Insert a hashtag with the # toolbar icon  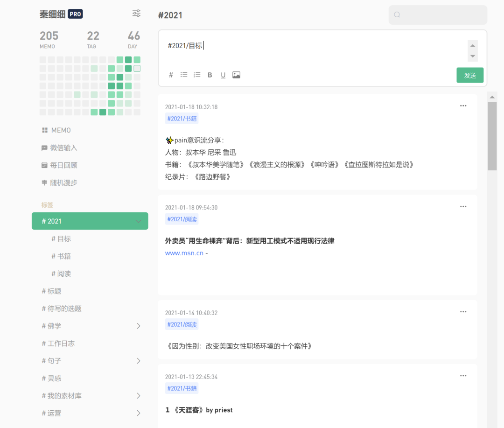(x=171, y=75)
